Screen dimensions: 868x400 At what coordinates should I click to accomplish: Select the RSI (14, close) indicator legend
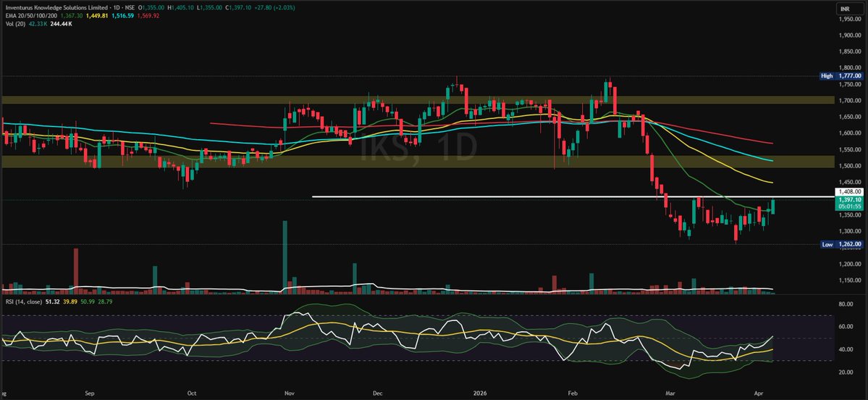pyautogui.click(x=24, y=302)
